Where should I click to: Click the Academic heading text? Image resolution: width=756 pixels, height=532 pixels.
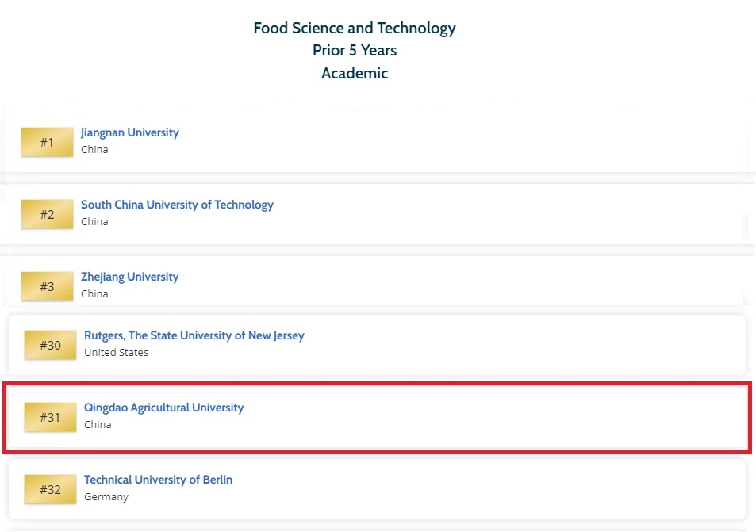[355, 74]
